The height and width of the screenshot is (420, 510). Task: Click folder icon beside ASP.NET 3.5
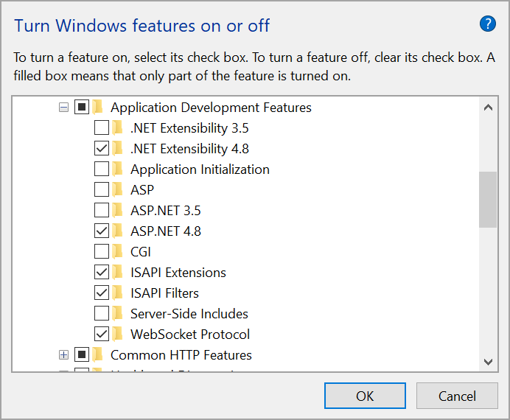(x=117, y=210)
